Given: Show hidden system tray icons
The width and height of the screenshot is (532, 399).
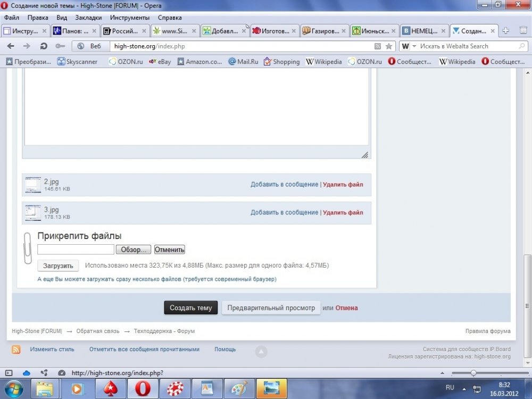Looking at the screenshot, I should click(x=464, y=389).
